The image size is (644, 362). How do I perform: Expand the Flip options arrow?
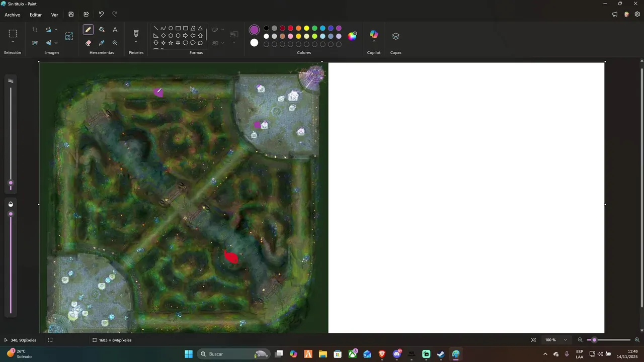56,43
